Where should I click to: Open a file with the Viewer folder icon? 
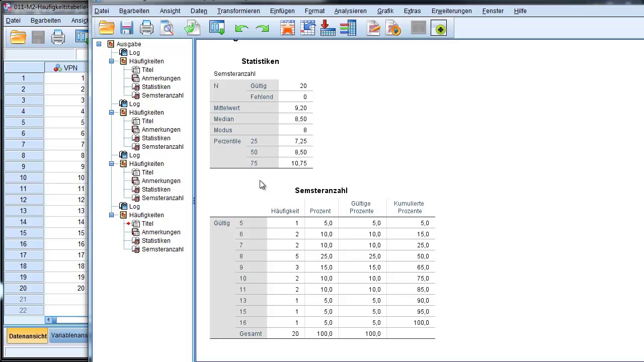[107, 28]
